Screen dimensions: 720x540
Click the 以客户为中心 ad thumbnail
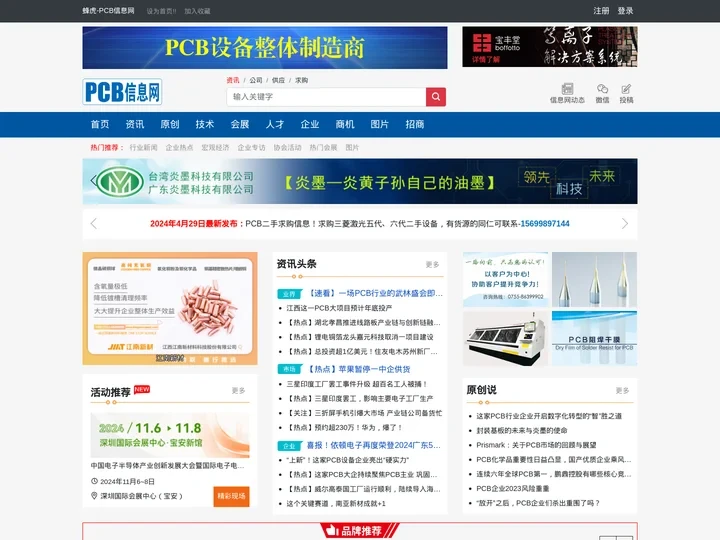pos(505,279)
